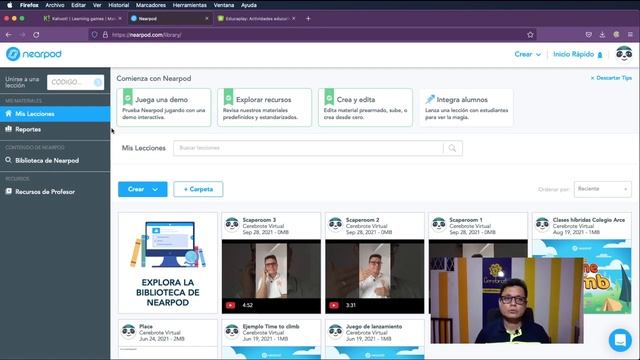Click the search magnifier in Mis Lecciones
Image resolution: width=640 pixels, height=360 pixels.
[x=452, y=148]
